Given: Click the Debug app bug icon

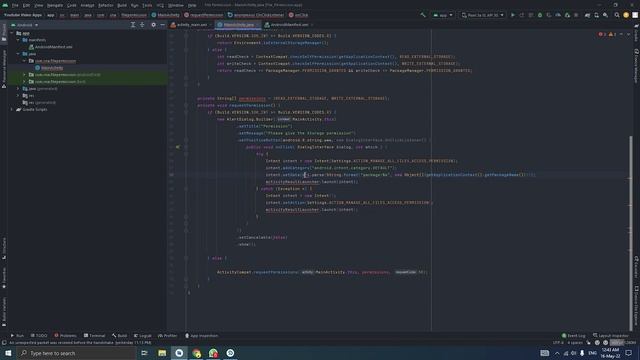Looking at the screenshot, I should point(540,15).
